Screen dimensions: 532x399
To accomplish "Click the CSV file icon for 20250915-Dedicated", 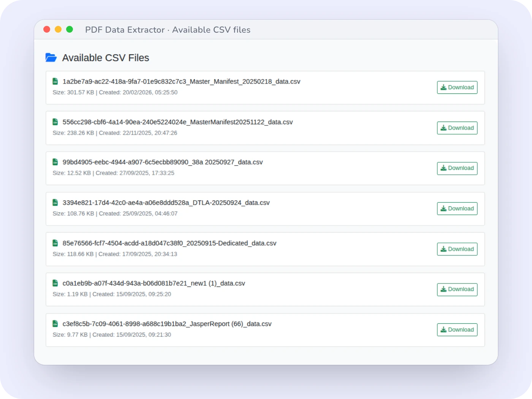I will click(x=55, y=243).
